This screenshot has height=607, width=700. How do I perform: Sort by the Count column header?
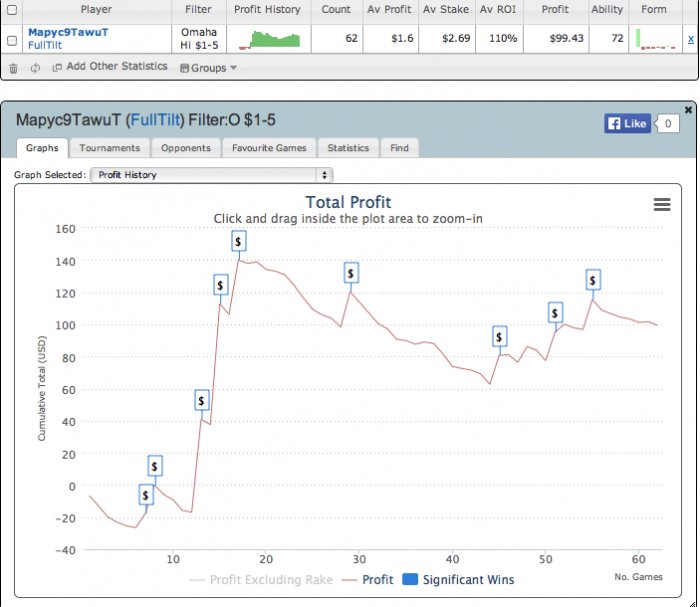pyautogui.click(x=336, y=9)
